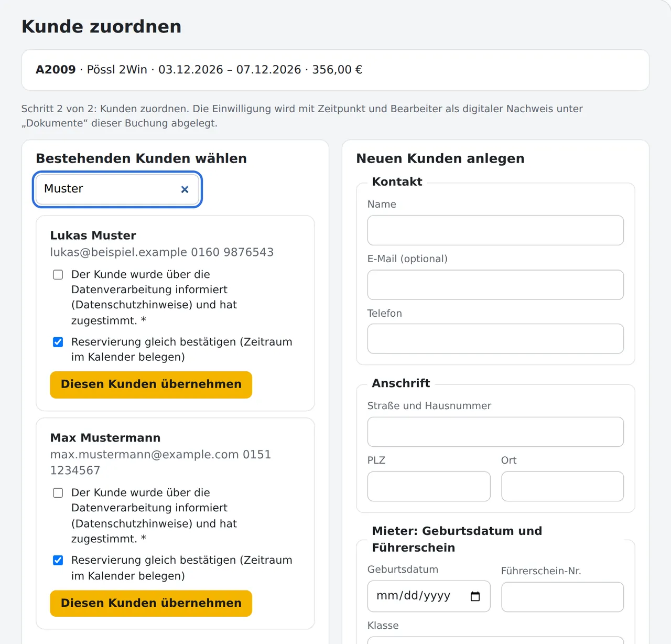Click the Kunde zuordnen page heading

click(x=101, y=26)
